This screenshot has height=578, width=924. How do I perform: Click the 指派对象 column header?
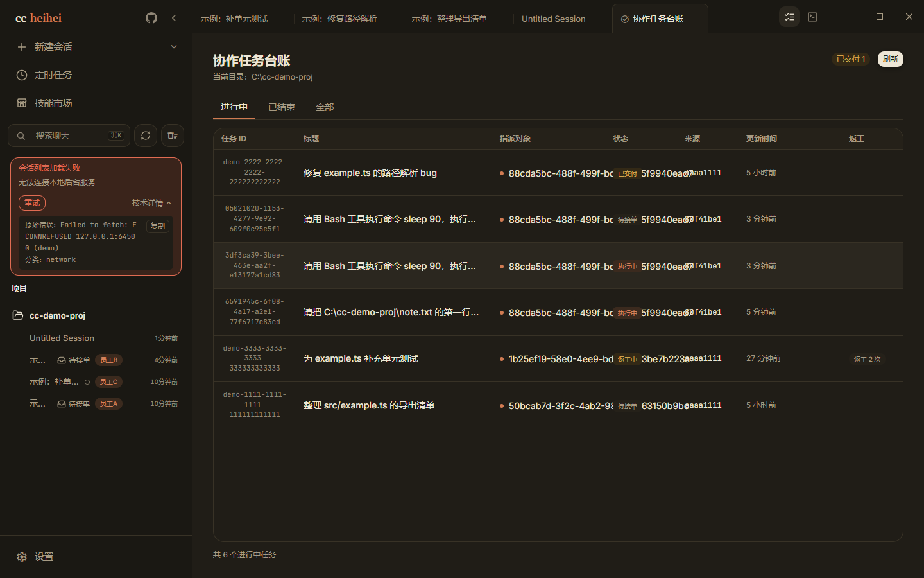click(x=515, y=139)
